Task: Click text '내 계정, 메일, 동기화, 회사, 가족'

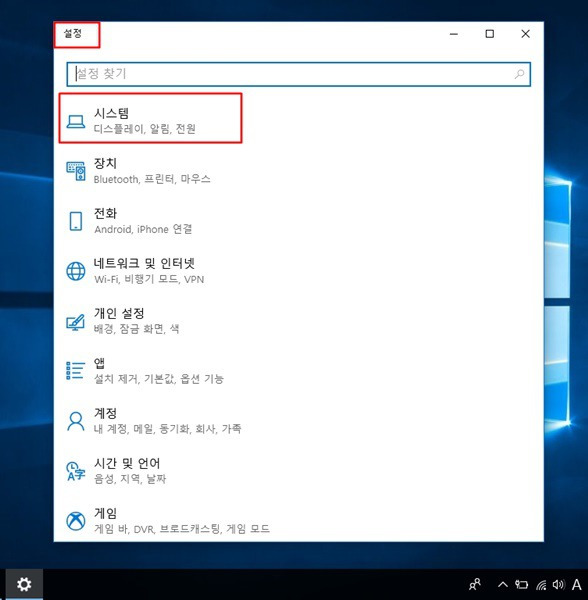Action: [x=168, y=429]
